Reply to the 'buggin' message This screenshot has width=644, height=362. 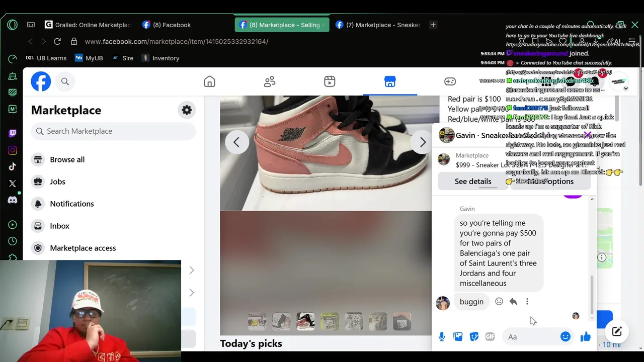(513, 302)
